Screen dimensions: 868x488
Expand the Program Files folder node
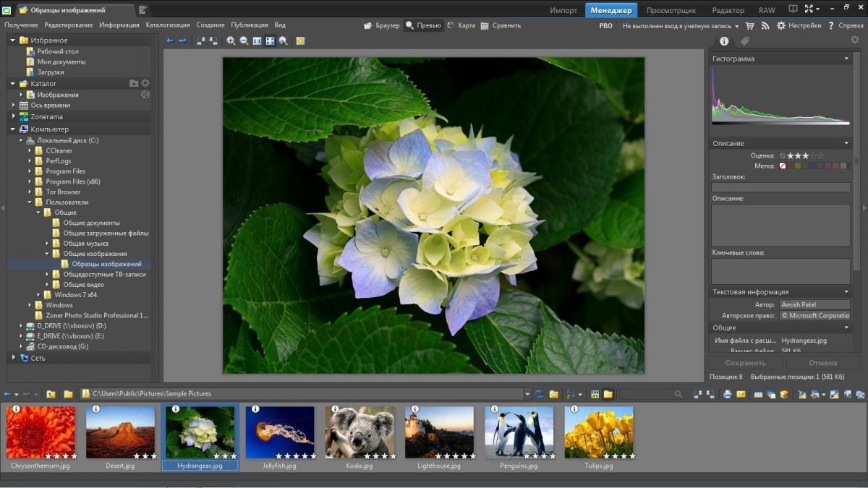coord(30,171)
